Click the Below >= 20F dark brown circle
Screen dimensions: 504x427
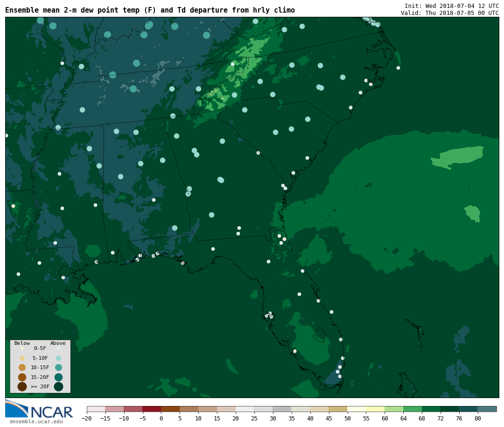22,386
